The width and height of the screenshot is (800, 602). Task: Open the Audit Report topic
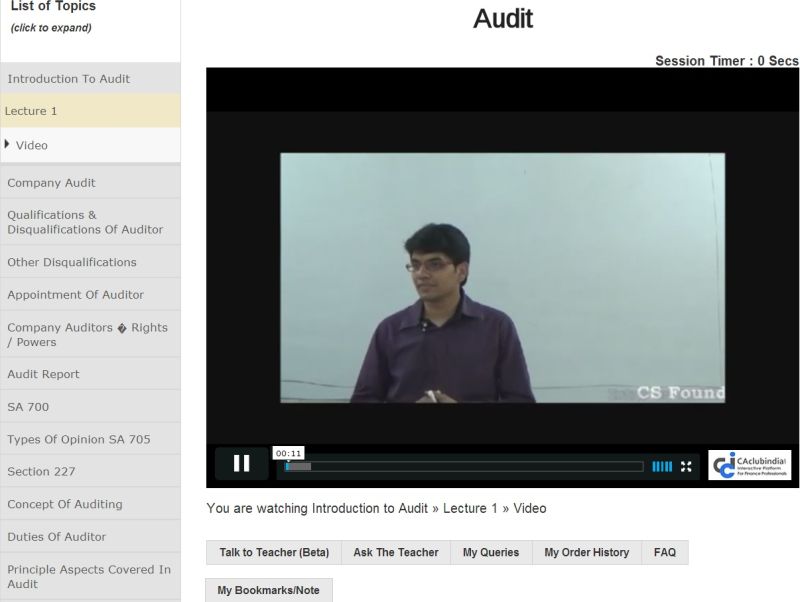click(x=43, y=374)
